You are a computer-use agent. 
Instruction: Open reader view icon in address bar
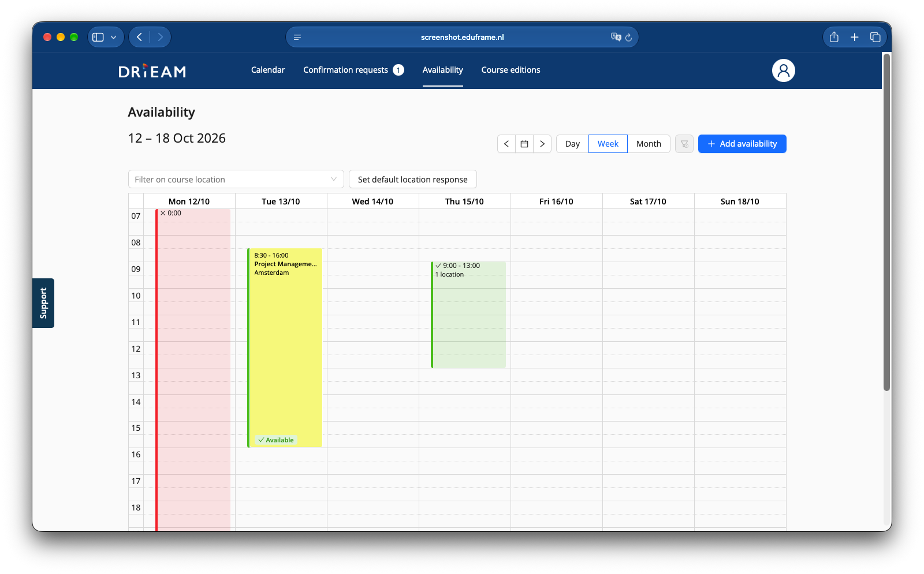pos(297,37)
